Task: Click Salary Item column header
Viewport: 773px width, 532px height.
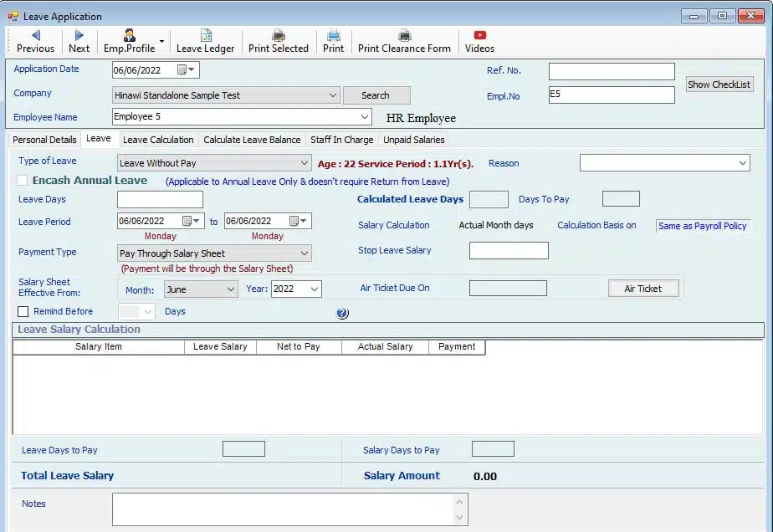Action: [x=99, y=346]
